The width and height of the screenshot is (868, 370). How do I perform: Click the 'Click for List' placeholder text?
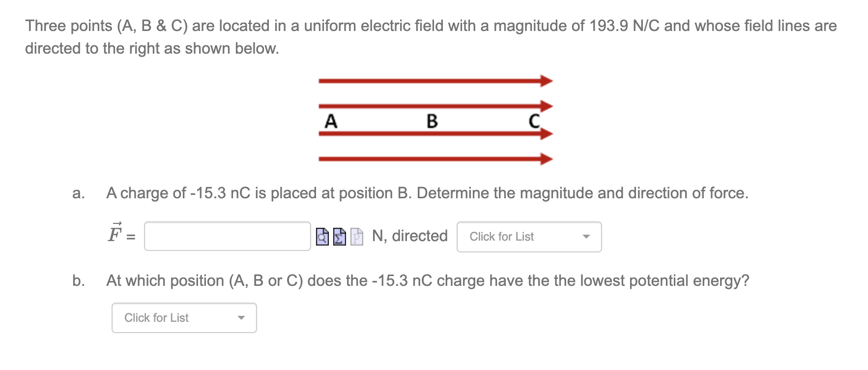coord(501,237)
